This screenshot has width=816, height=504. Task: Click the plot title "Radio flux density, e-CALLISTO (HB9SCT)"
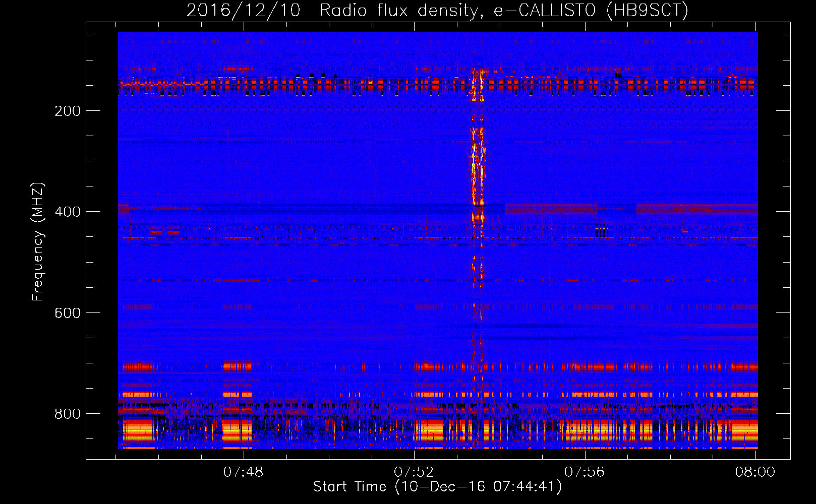point(504,10)
